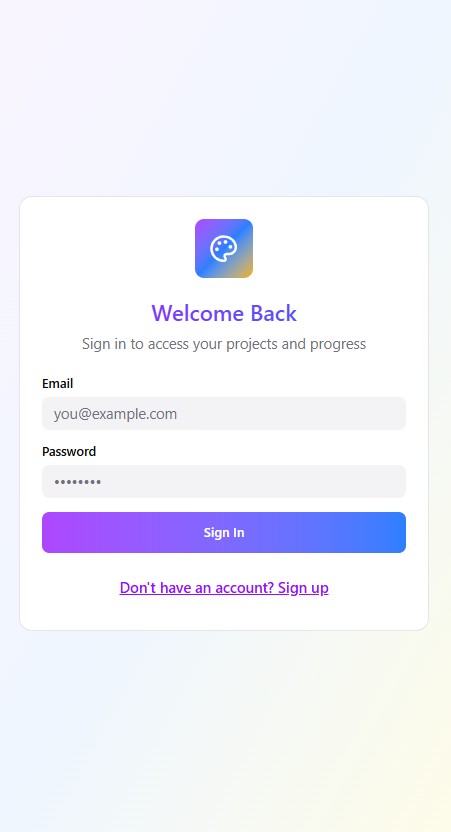
Task: Click the Password field label
Action: click(69, 452)
